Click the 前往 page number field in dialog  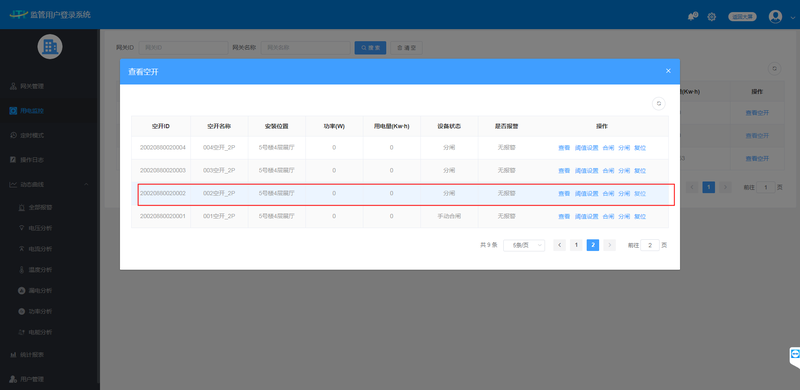click(x=650, y=246)
